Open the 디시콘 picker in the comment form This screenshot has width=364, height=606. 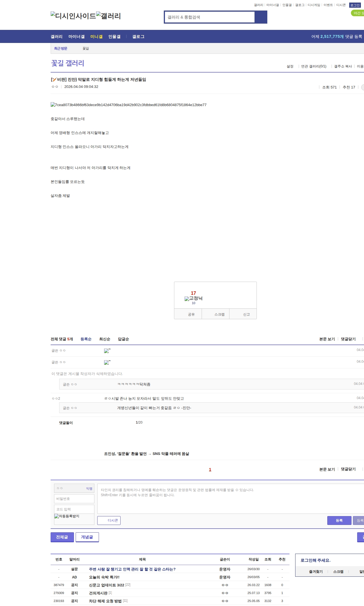click(x=109, y=520)
